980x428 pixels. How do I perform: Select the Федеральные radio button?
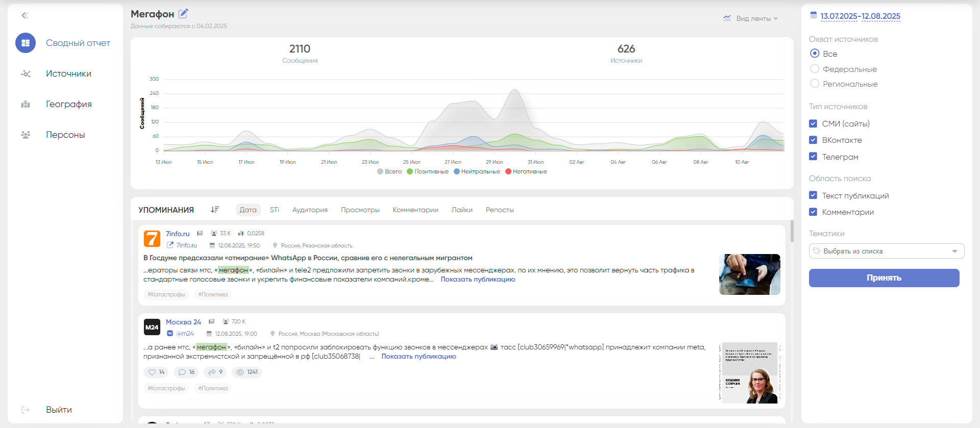tap(815, 69)
